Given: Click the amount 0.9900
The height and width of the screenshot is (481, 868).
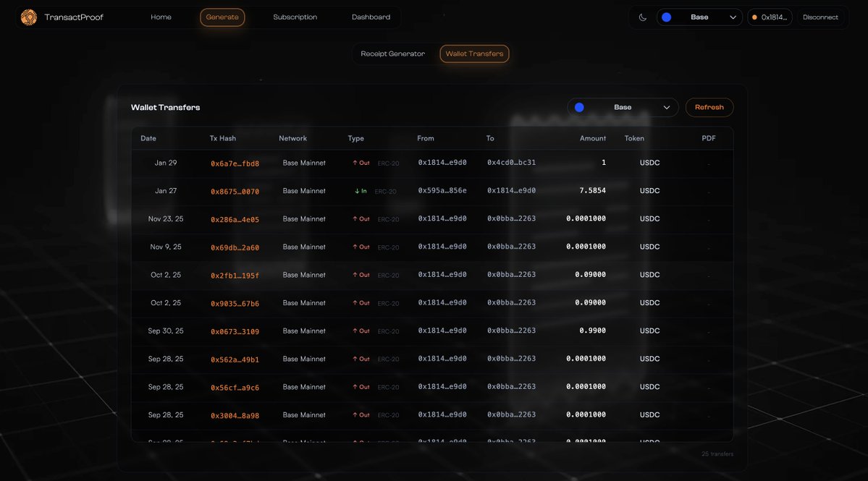Looking at the screenshot, I should pos(592,331).
